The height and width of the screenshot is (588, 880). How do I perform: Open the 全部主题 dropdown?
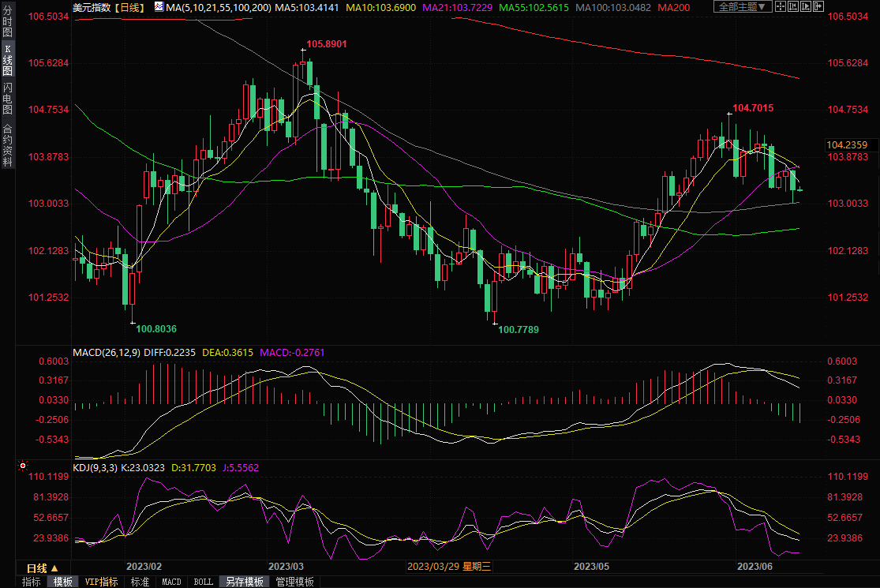tap(743, 6)
